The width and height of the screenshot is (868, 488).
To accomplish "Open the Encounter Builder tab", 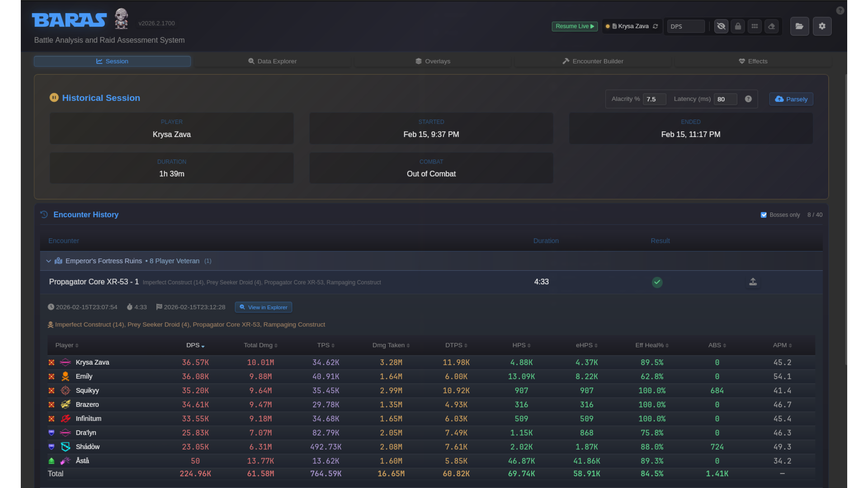I will click(593, 61).
